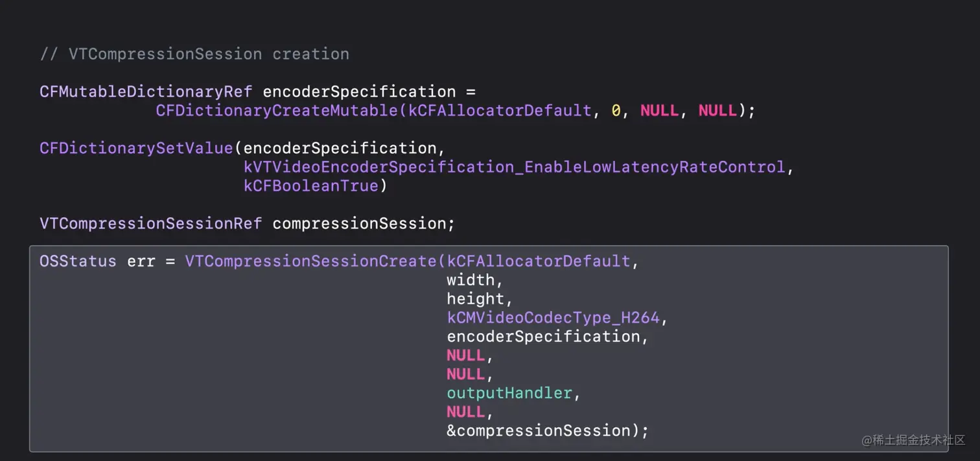
Task: Select the function "CFDictionaryCreateMutable"
Action: pos(277,111)
